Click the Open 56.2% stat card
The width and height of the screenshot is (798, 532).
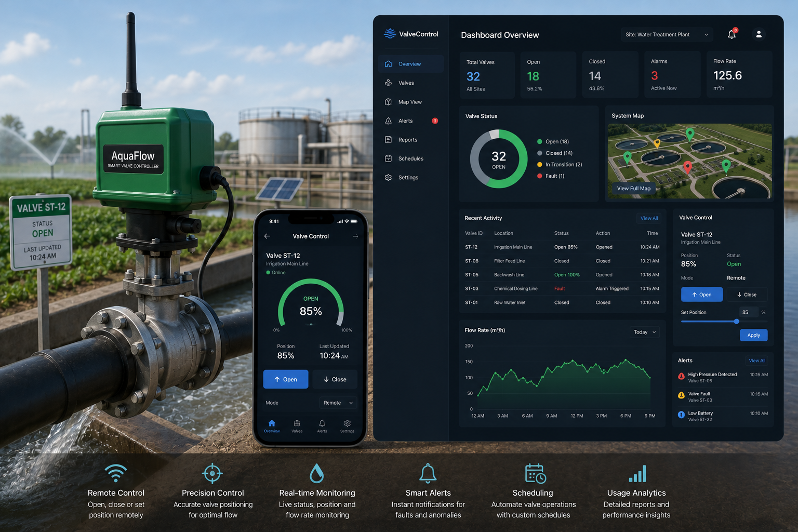pos(548,75)
